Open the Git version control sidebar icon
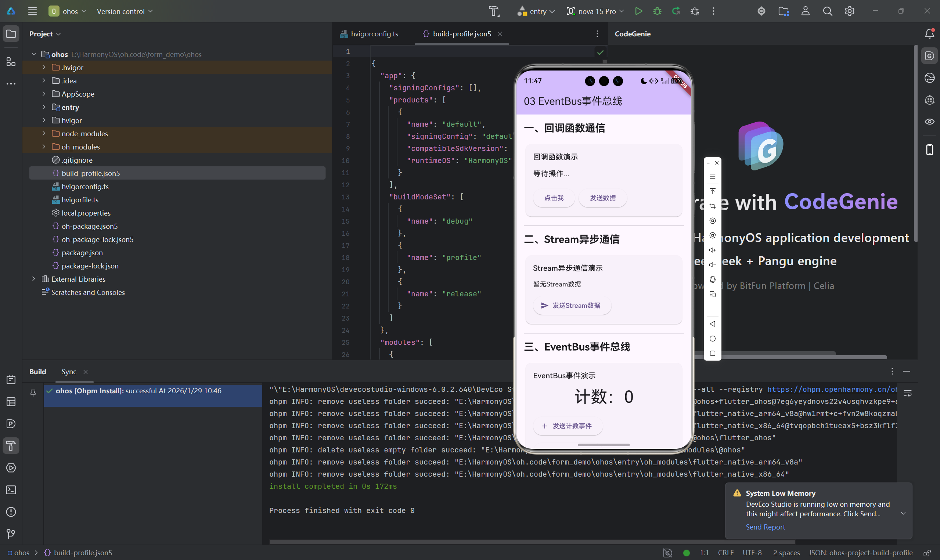 pos(11,534)
